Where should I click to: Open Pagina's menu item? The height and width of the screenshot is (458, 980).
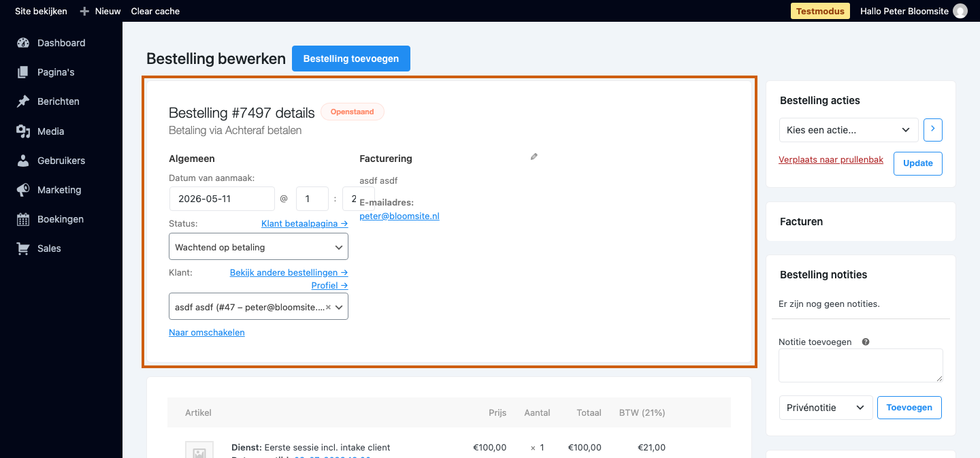(56, 72)
